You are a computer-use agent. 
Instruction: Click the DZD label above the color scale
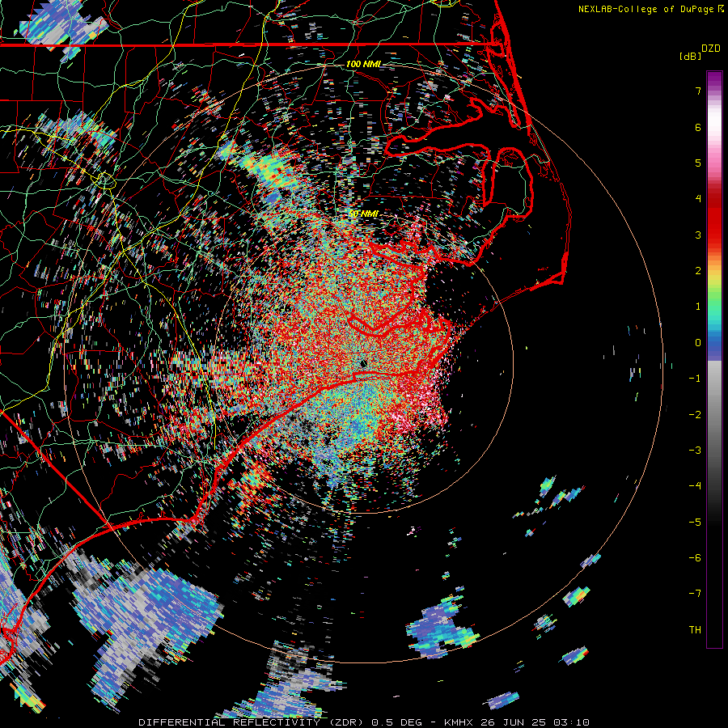tap(711, 49)
